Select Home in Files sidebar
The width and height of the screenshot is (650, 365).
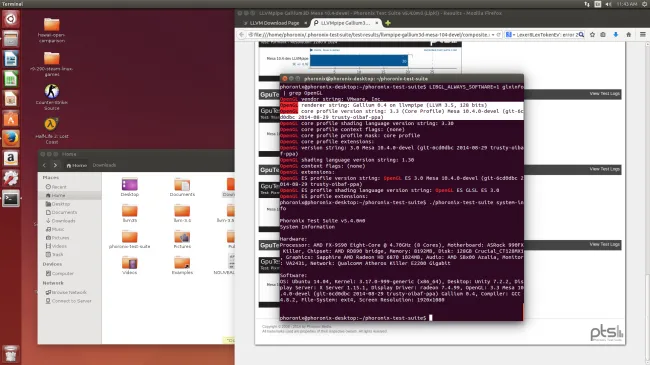point(69,195)
